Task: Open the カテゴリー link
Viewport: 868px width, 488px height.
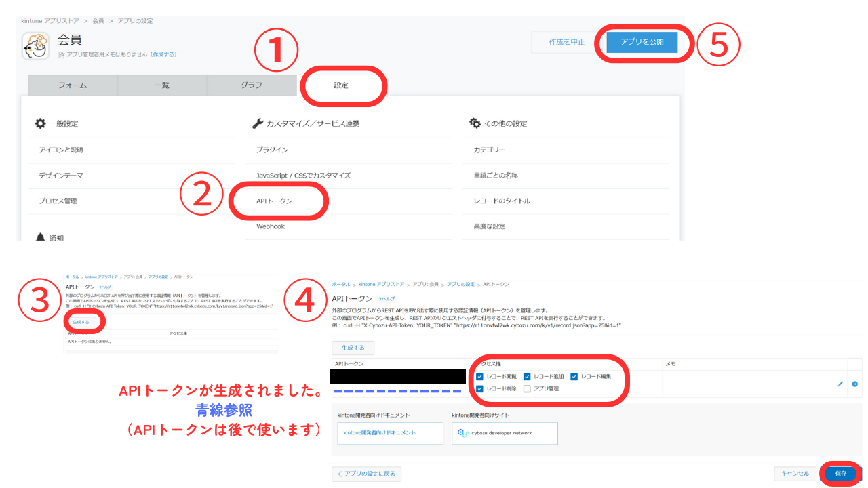Action: 489,150
